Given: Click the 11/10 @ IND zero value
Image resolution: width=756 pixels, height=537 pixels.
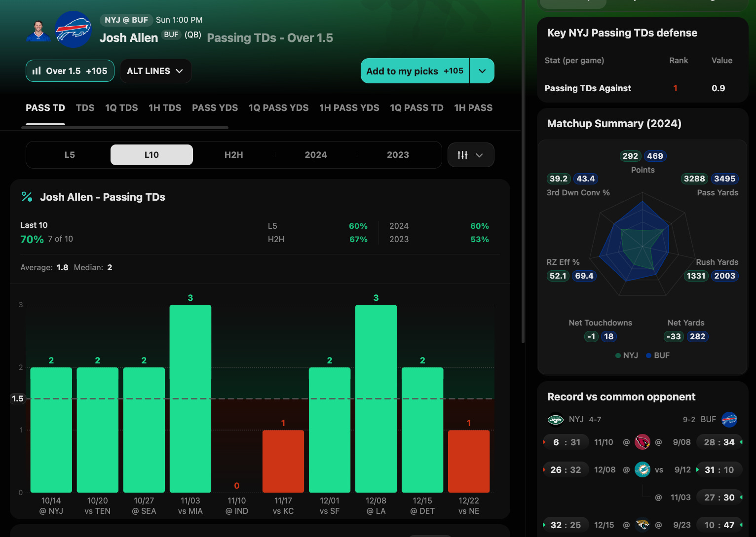Looking at the screenshot, I should (237, 486).
